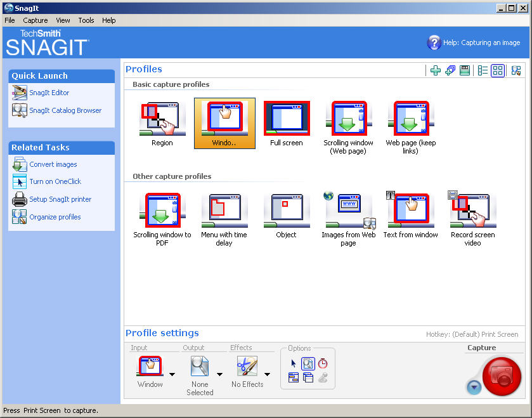Toggle the include cursor option
The height and width of the screenshot is (418, 532).
click(294, 363)
